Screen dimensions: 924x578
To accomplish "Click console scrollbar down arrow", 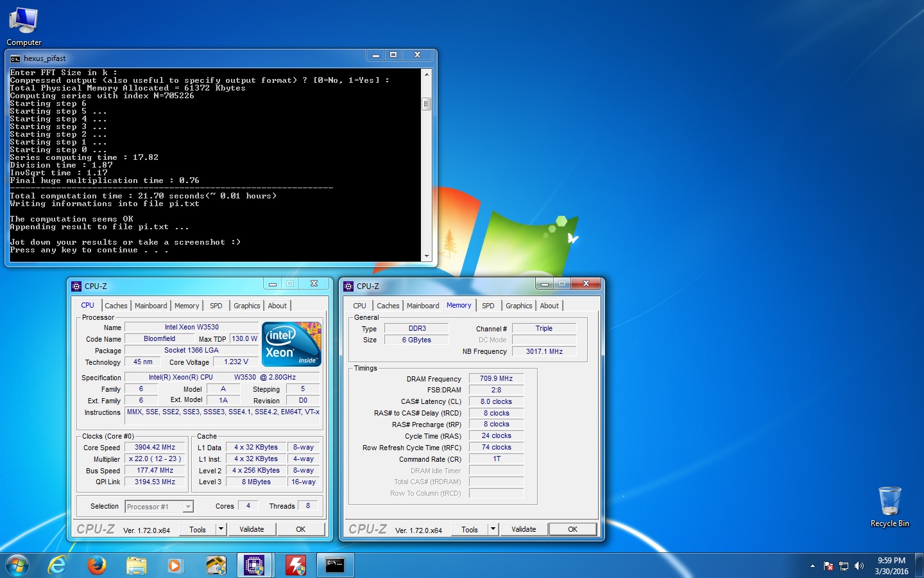I will tap(427, 256).
